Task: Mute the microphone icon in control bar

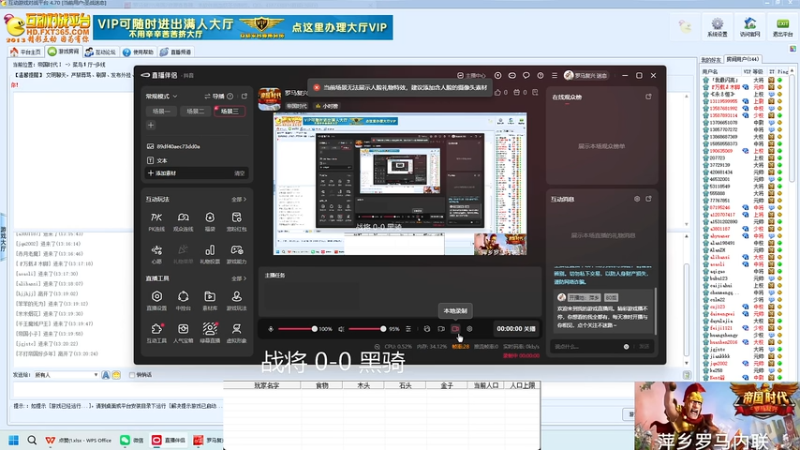Action: pos(271,329)
